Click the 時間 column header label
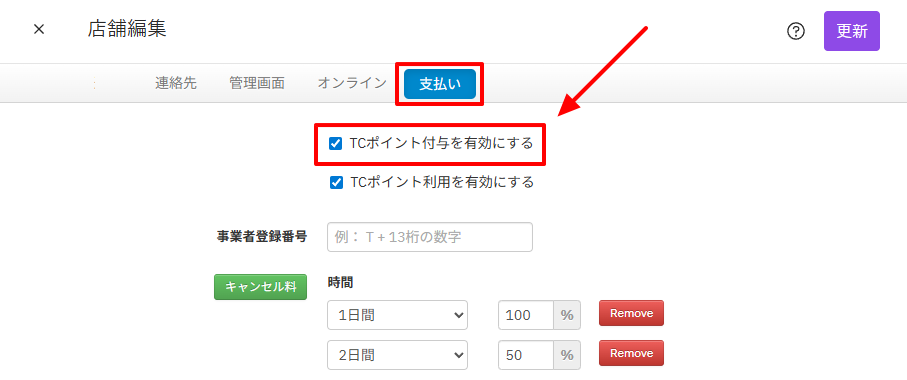Viewport: 907px width, 380px height. point(340,283)
